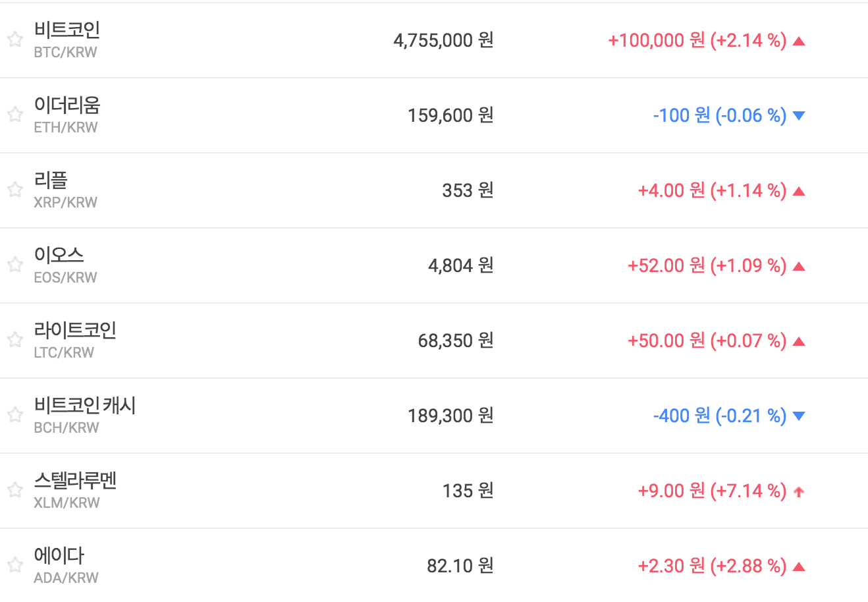
Task: Click the Bitcoin Cash price 189,300 won
Action: tap(450, 416)
